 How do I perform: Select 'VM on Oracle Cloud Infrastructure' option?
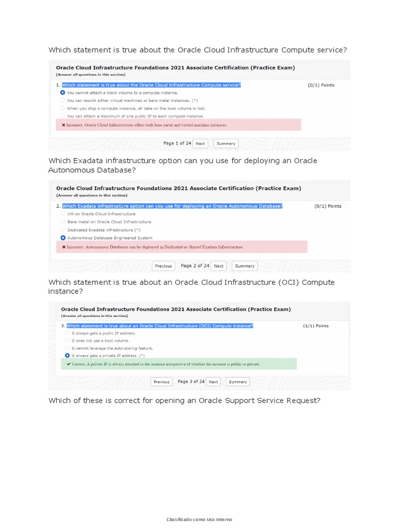(63, 214)
